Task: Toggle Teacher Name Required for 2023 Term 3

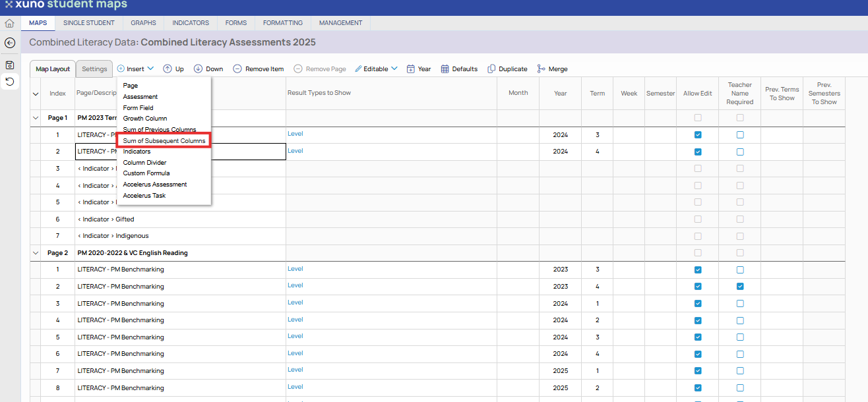Action: click(740, 270)
